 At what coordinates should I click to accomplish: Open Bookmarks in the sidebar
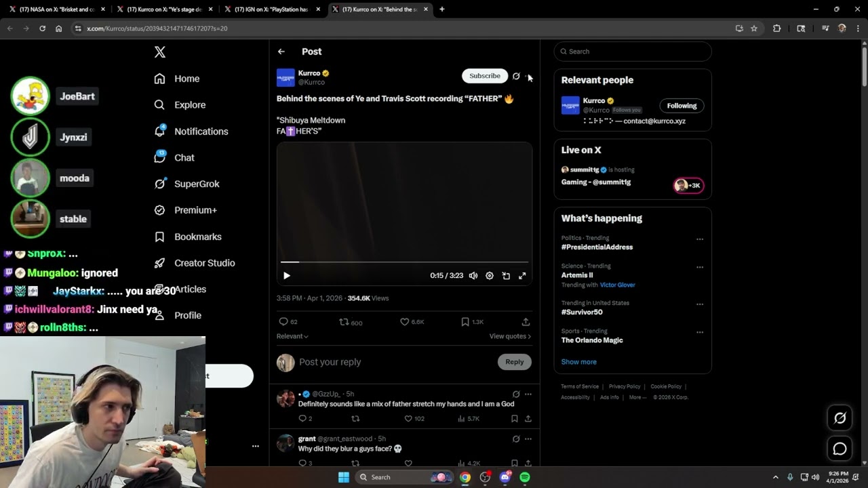[188, 237]
